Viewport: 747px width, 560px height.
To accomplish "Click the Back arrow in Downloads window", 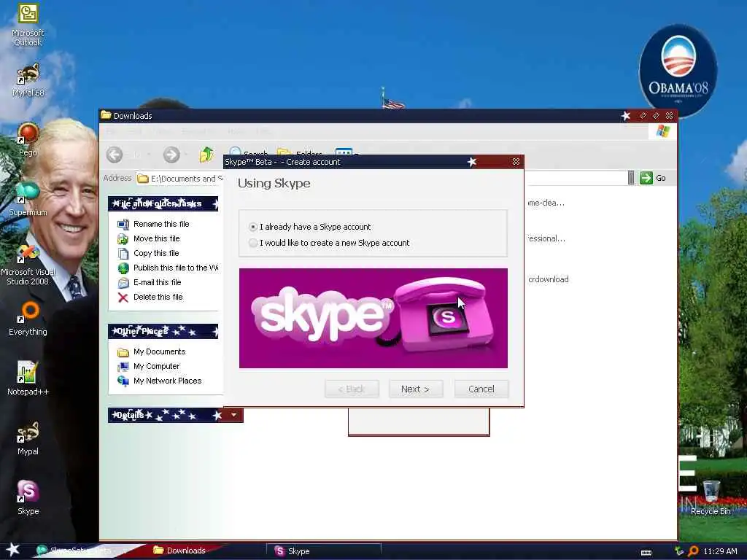I will [x=115, y=155].
